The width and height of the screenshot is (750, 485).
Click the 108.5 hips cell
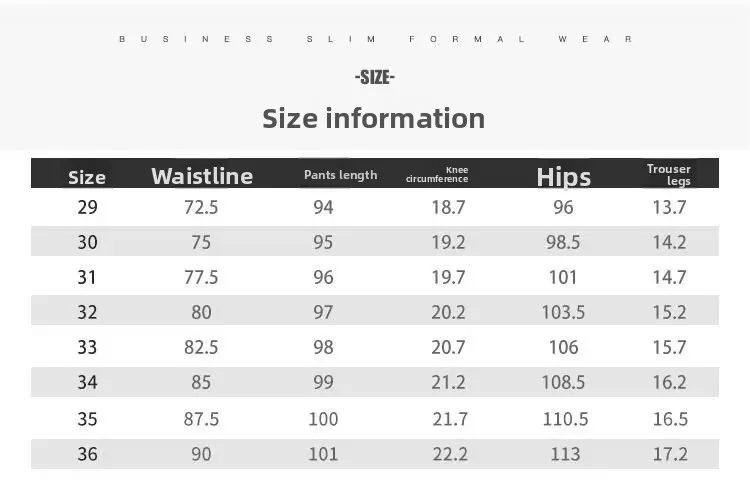564,382
